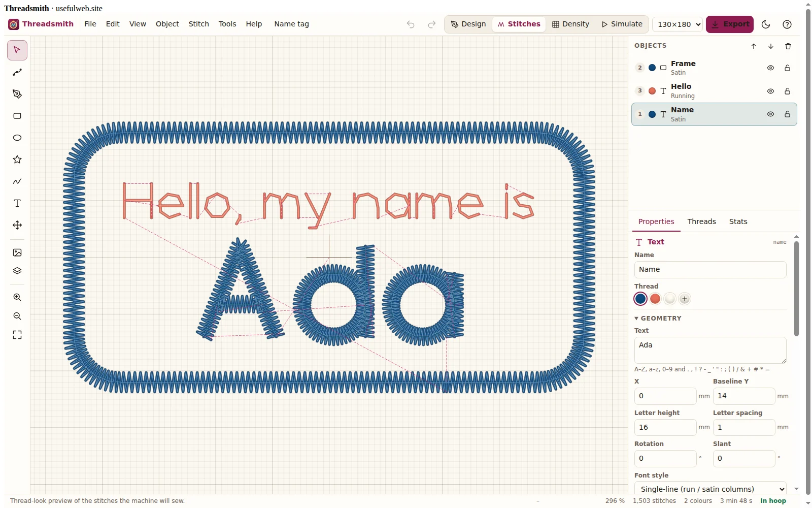The width and height of the screenshot is (812, 508).
Task: Move selected object up in order
Action: [x=754, y=46]
